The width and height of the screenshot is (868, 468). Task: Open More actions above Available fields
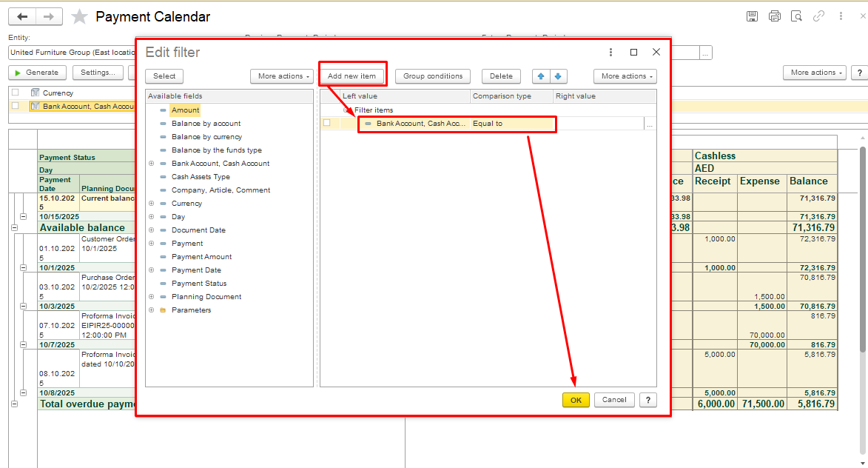tap(282, 76)
